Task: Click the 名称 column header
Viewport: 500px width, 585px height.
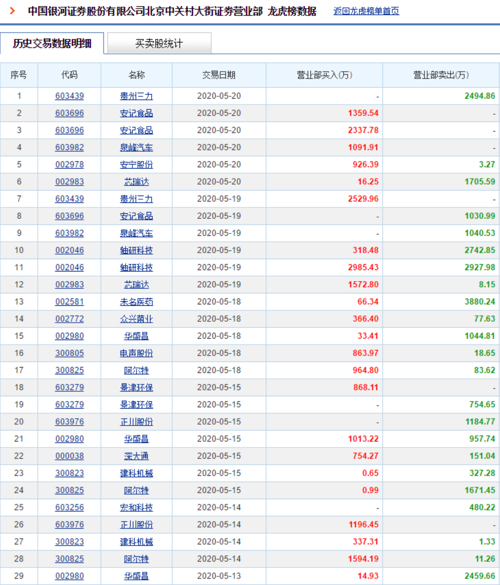Action: coord(136,75)
